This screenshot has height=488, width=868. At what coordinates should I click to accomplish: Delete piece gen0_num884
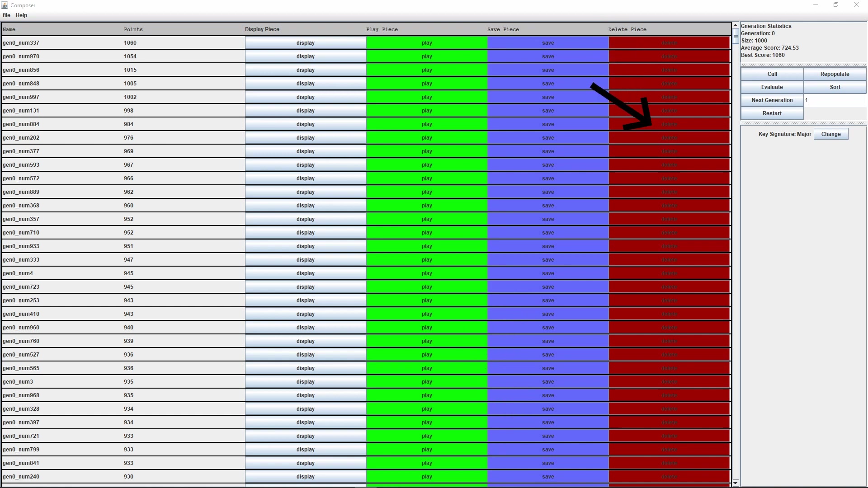click(669, 124)
